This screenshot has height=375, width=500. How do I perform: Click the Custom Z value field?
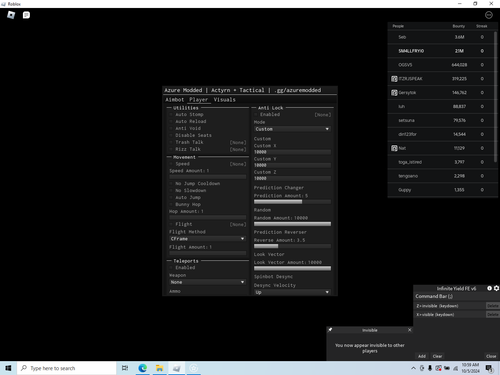click(292, 179)
